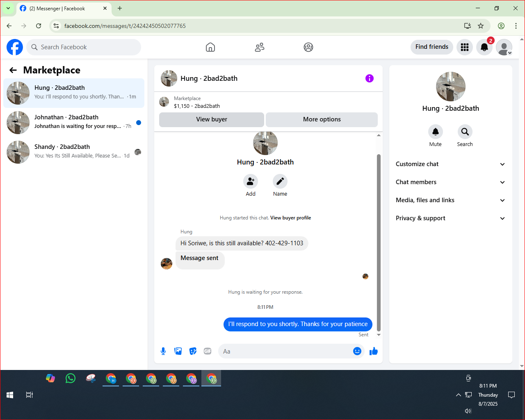
Task: Open the notifications bell
Action: tap(484, 47)
